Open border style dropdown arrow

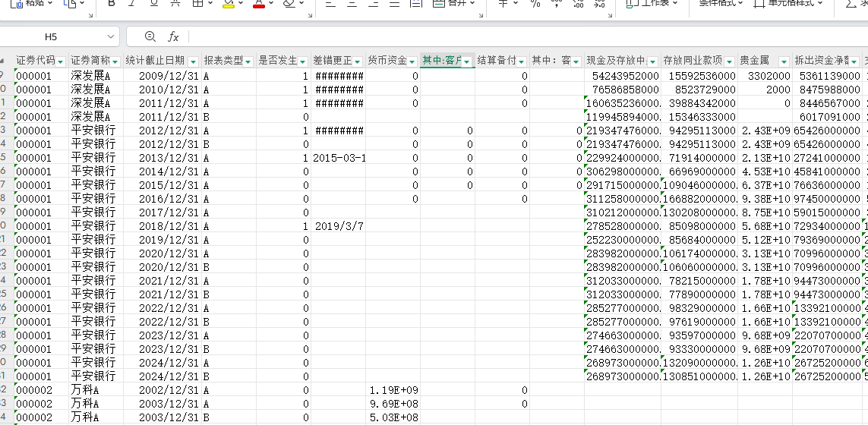211,3
